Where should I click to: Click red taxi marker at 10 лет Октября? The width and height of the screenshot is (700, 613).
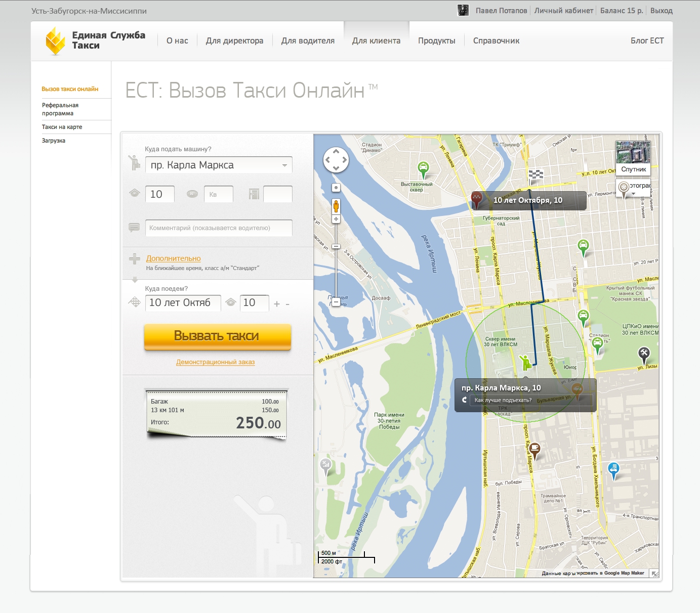(477, 200)
